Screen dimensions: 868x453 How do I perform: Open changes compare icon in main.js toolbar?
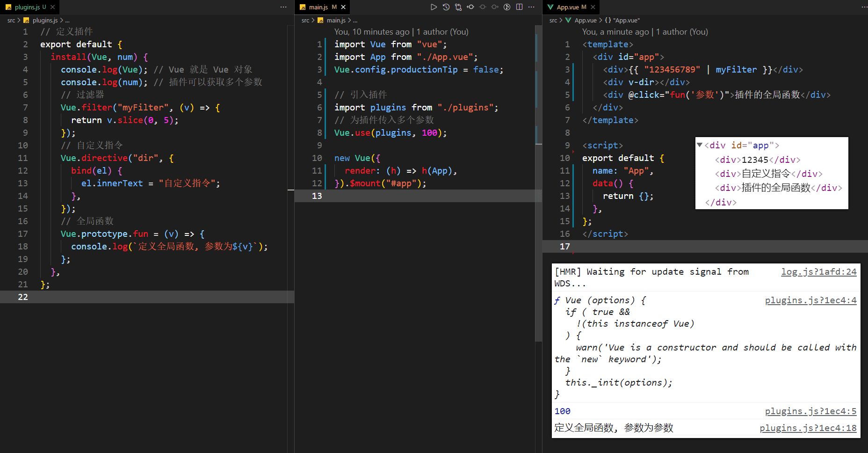coord(458,7)
